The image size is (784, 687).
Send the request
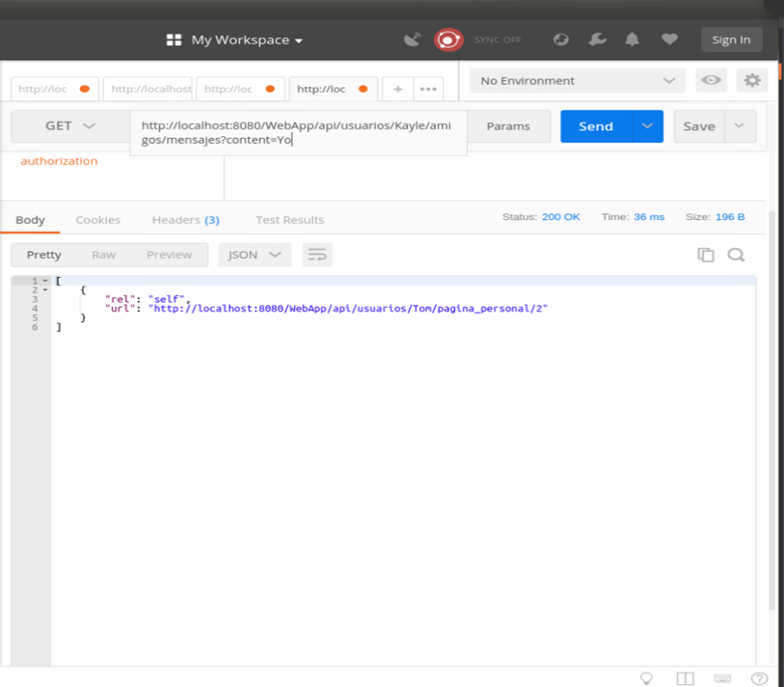[596, 126]
